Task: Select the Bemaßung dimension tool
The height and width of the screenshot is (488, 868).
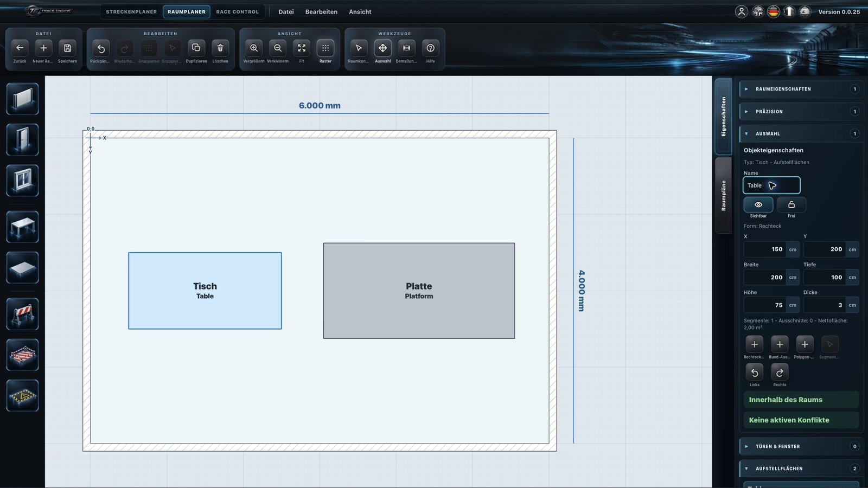Action: tap(406, 48)
